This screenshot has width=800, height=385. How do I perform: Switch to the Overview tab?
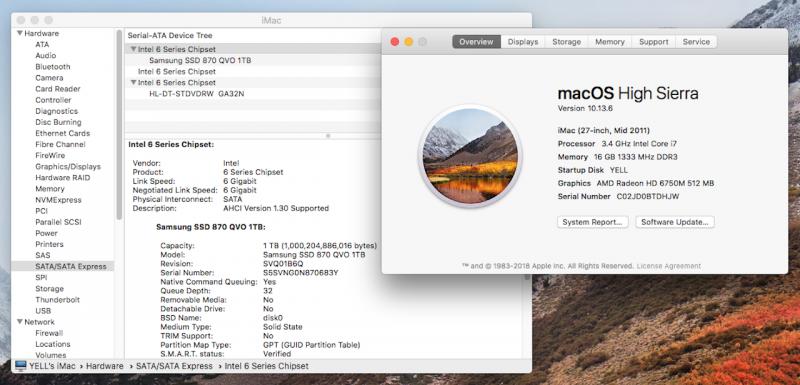pos(476,42)
